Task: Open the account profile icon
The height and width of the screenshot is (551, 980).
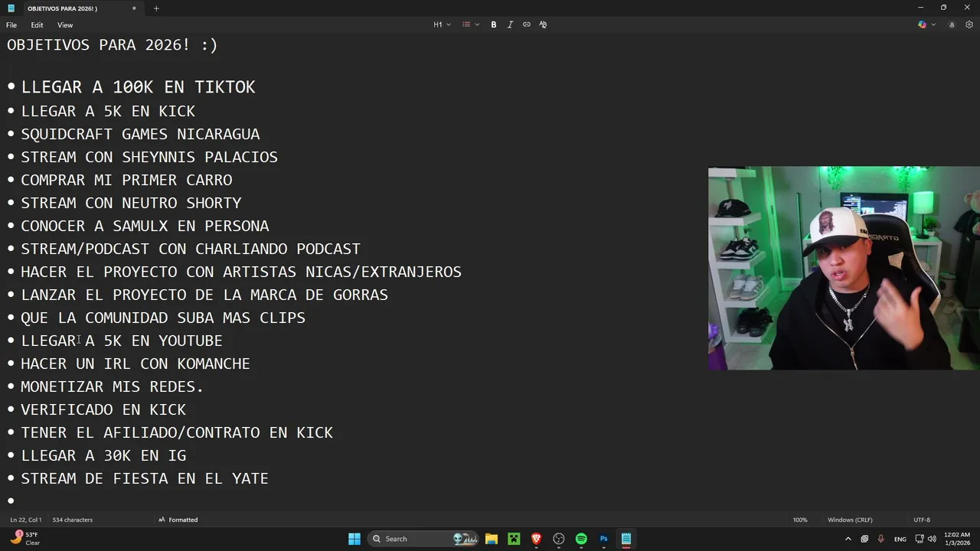Action: [x=952, y=24]
